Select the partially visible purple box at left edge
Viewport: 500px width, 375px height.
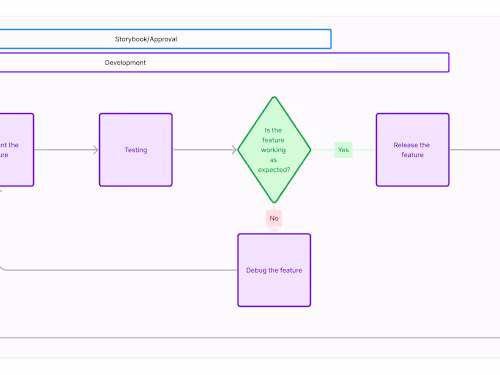click(17, 150)
